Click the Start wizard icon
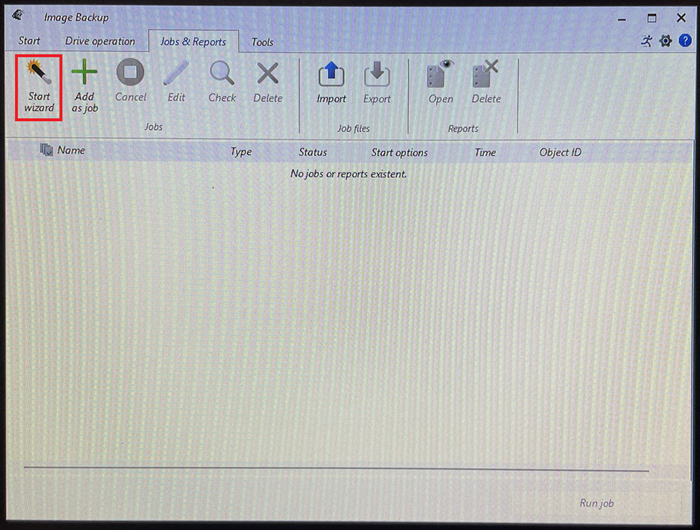Image resolution: width=700 pixels, height=530 pixels. 39,75
